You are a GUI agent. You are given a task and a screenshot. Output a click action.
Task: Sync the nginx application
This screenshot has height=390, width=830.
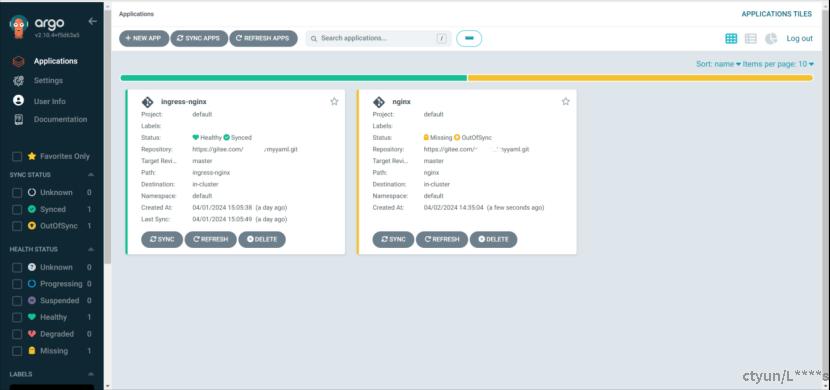(393, 240)
